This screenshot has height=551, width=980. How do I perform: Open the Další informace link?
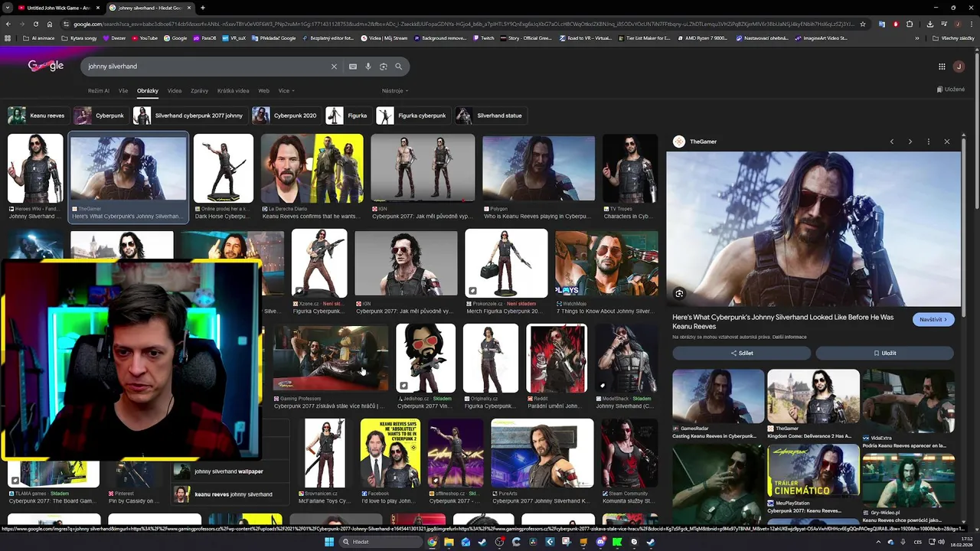coord(789,337)
